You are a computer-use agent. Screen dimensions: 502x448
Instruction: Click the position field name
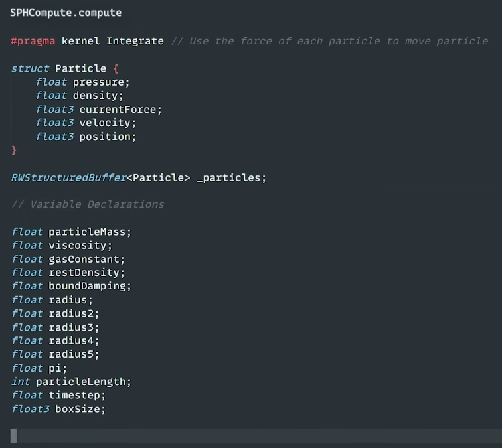pyautogui.click(x=107, y=137)
